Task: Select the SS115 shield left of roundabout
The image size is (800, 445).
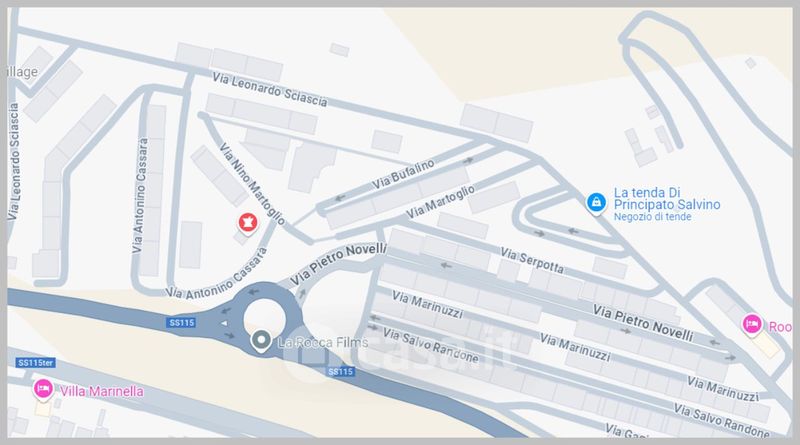Action: click(x=182, y=323)
